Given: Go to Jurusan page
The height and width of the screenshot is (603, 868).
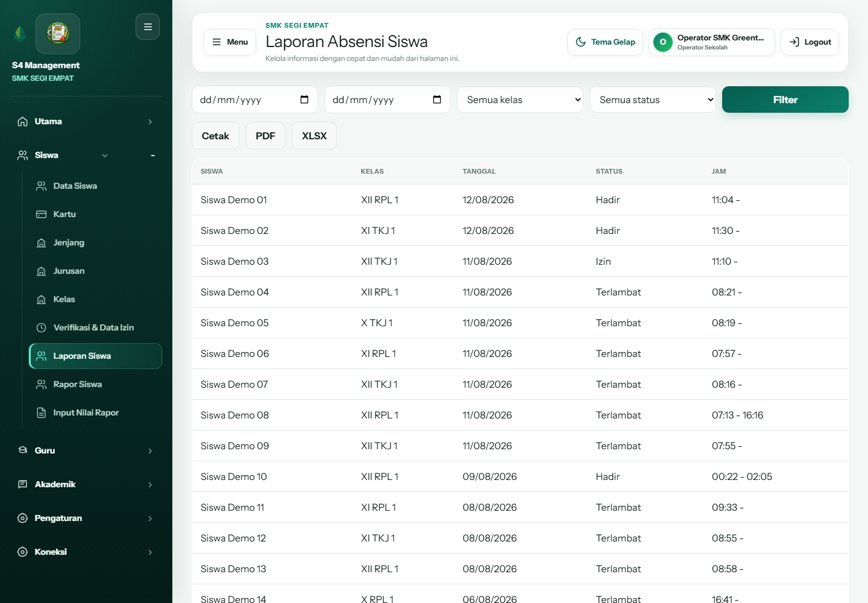Looking at the screenshot, I should [95, 271].
